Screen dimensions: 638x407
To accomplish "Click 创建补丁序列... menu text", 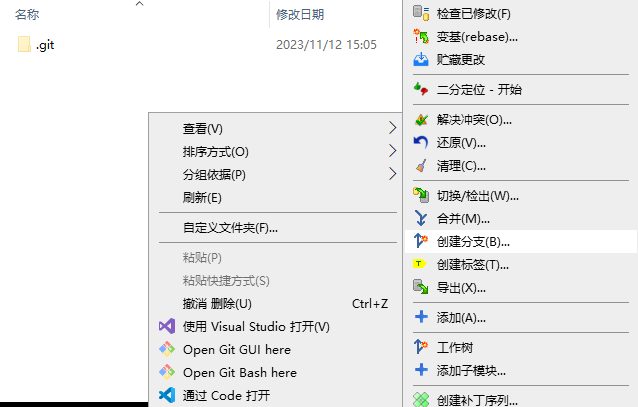I will (x=478, y=400).
